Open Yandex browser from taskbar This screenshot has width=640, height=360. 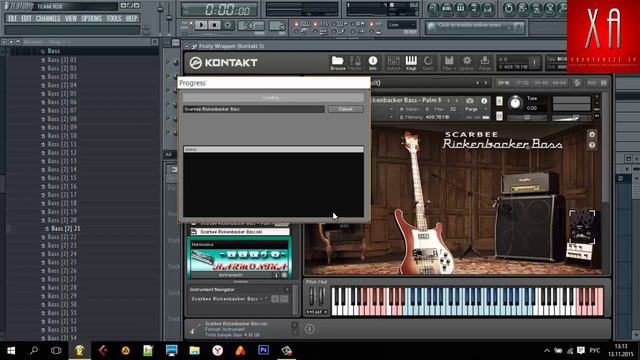[x=218, y=351]
